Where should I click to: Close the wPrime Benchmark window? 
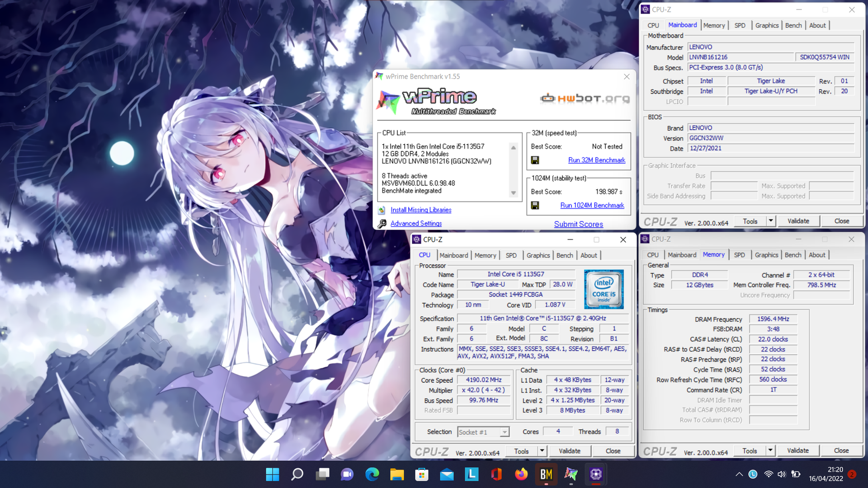tap(627, 76)
